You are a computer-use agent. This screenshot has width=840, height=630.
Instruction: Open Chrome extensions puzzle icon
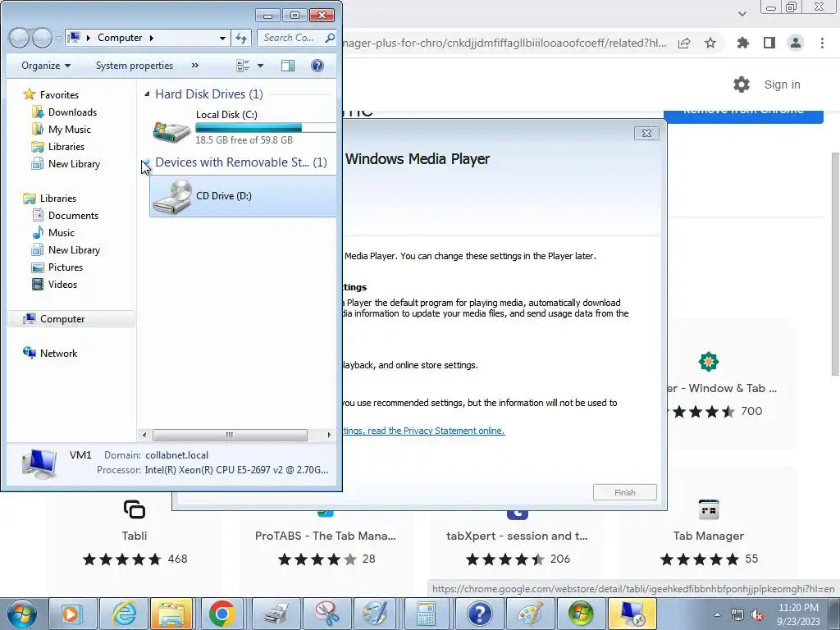(742, 43)
